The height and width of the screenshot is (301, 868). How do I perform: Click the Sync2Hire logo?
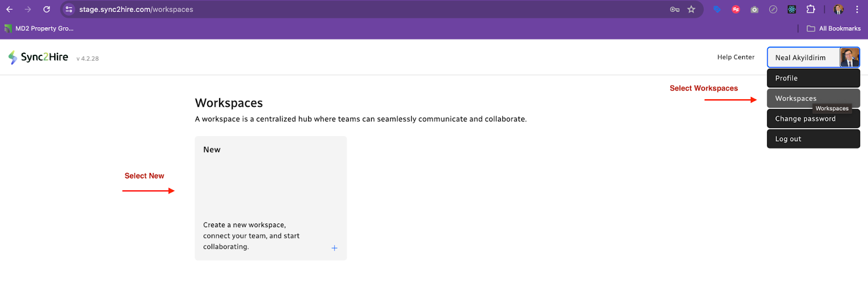(38, 57)
